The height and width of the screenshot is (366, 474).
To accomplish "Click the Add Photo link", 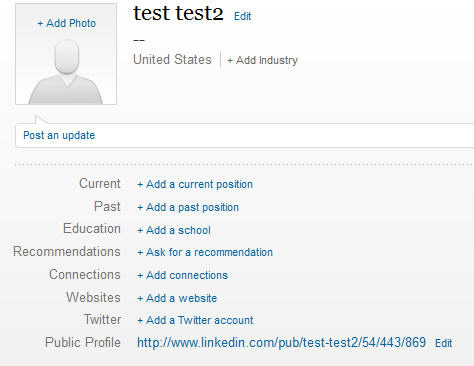I will [67, 23].
